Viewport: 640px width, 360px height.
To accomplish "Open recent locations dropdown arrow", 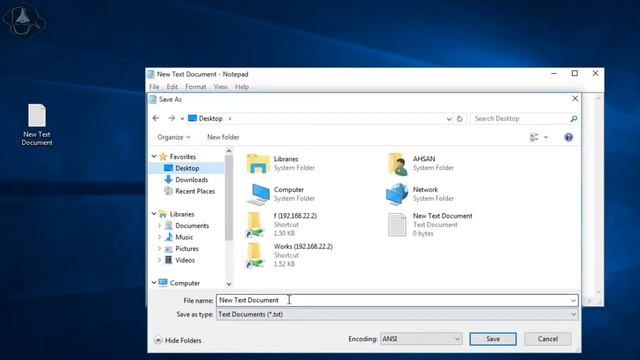I will (182, 119).
